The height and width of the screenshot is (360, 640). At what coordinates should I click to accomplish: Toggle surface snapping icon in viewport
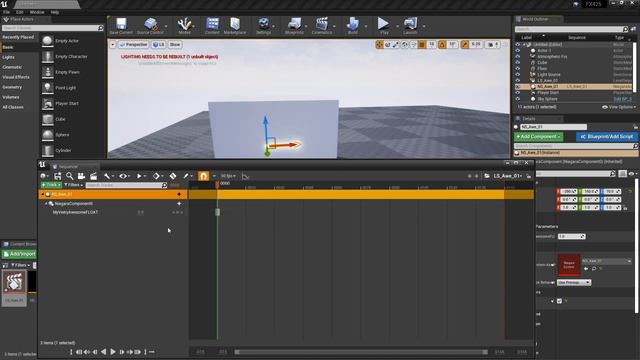click(x=413, y=44)
